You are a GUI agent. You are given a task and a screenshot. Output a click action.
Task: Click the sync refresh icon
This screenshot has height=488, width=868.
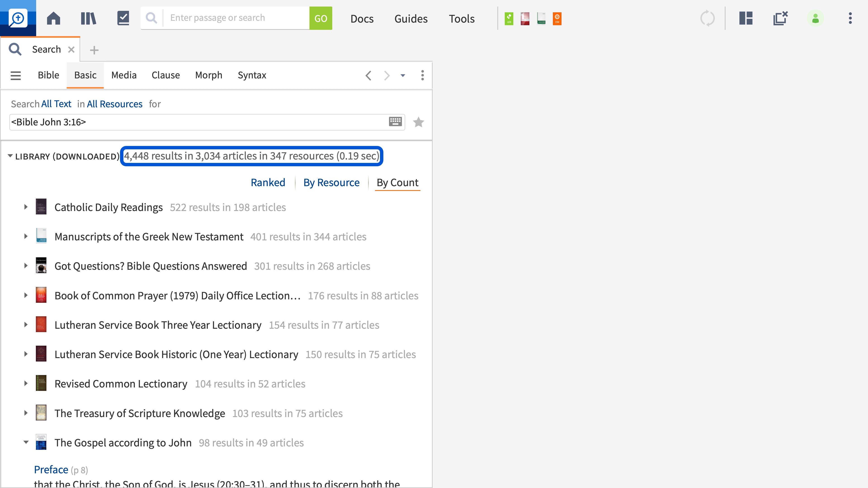point(707,18)
